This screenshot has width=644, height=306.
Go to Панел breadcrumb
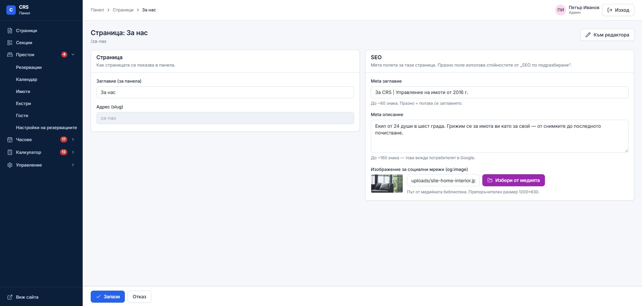tap(97, 10)
